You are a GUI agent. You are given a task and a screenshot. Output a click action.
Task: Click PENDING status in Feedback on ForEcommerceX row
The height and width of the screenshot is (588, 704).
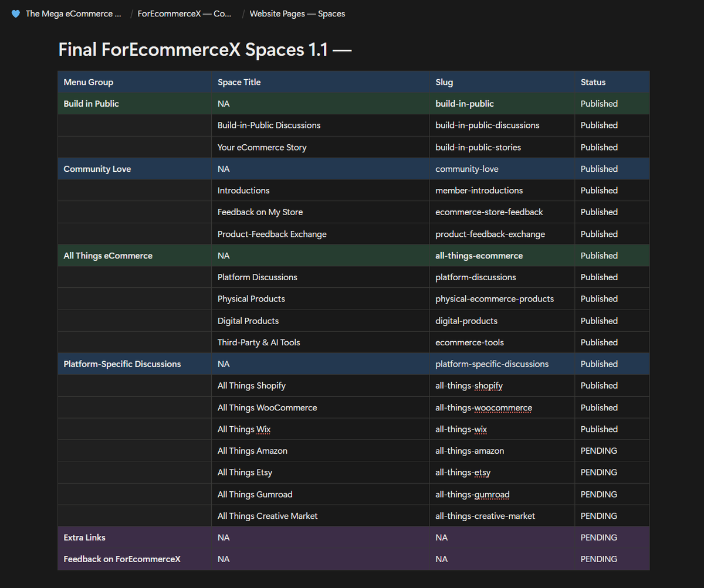[612, 559]
